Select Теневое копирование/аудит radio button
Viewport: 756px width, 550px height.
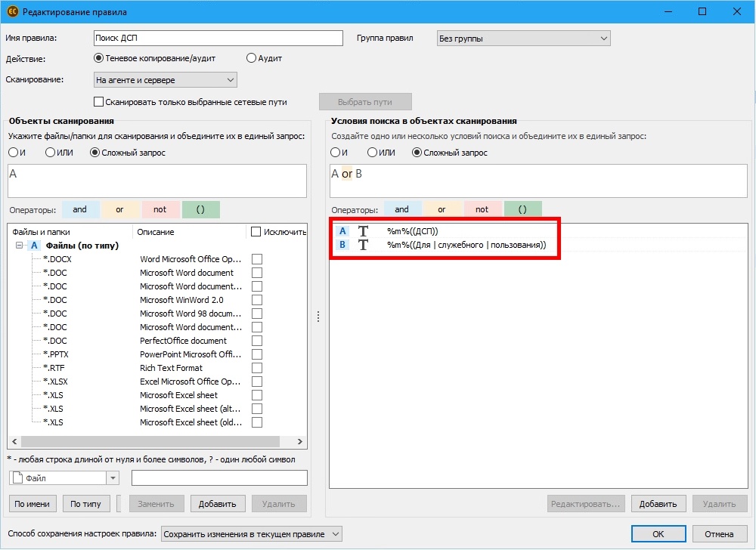98,58
